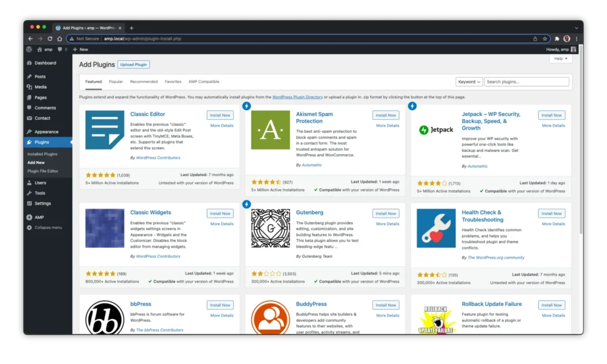Switch to Favorites tab
The image size is (607, 364).
click(x=173, y=82)
